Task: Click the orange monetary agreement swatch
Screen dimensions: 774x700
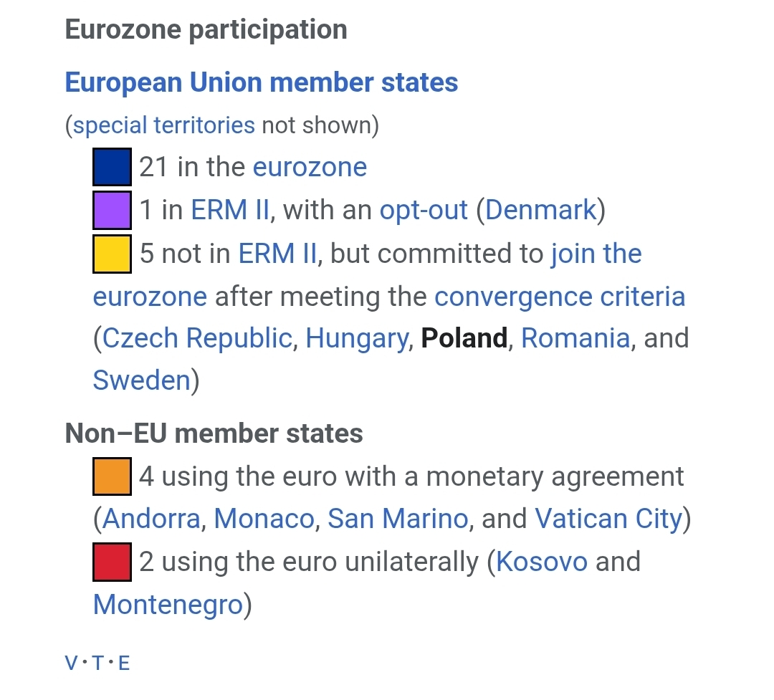Action: (x=112, y=476)
